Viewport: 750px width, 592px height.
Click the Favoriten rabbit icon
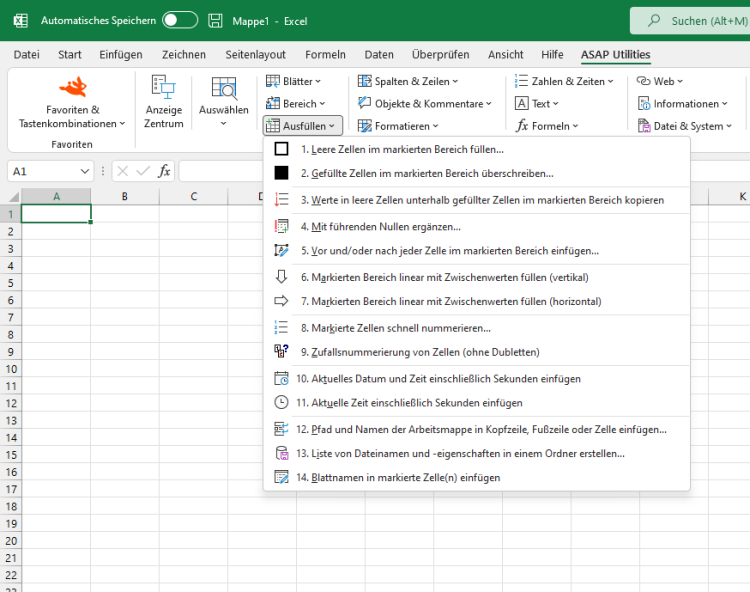pos(73,87)
